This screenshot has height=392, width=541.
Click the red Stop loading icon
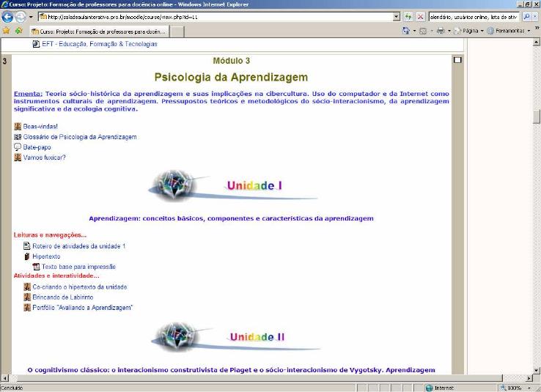420,16
